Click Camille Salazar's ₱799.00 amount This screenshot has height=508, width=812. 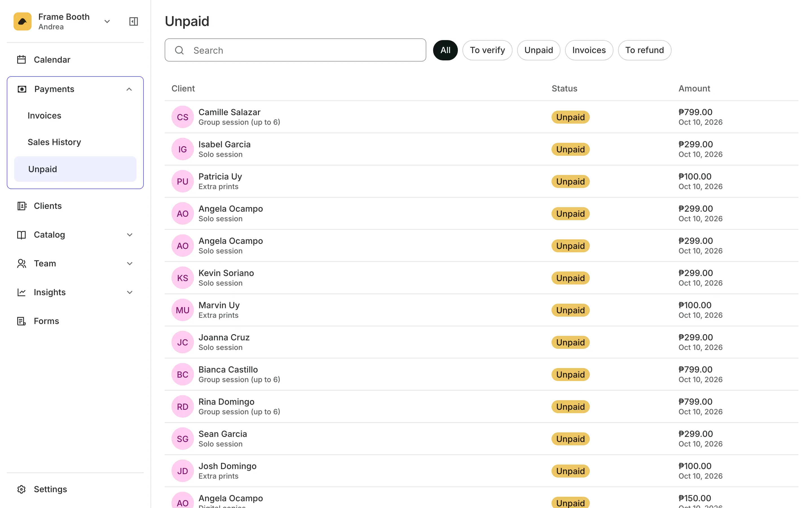[695, 112]
